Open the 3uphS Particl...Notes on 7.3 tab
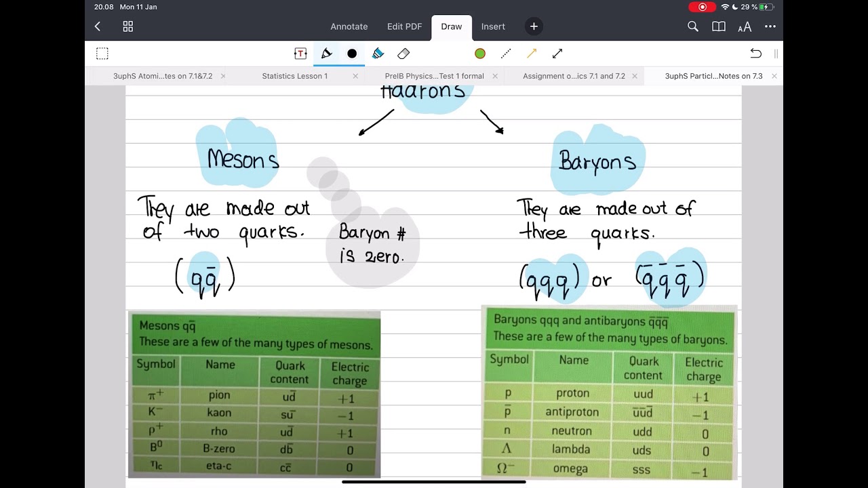The width and height of the screenshot is (868, 488). [x=713, y=76]
